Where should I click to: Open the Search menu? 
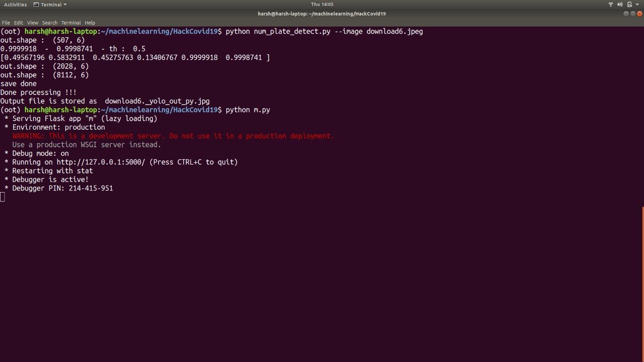49,23
